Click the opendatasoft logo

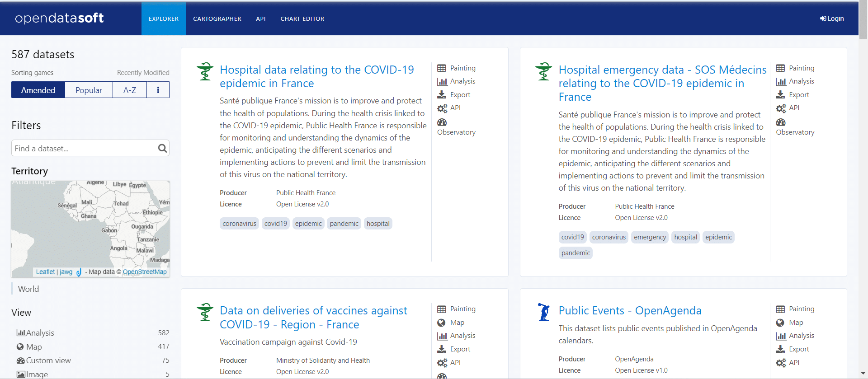pyautogui.click(x=59, y=18)
